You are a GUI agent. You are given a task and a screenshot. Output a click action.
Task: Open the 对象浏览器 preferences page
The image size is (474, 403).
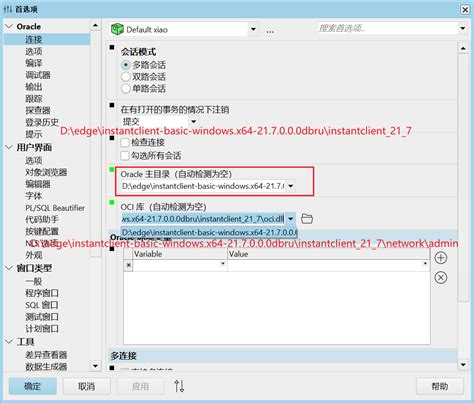point(46,172)
